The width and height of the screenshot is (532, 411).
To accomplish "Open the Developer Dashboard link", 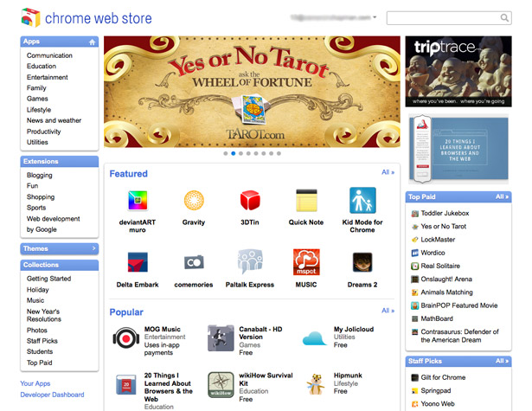I will coord(52,395).
